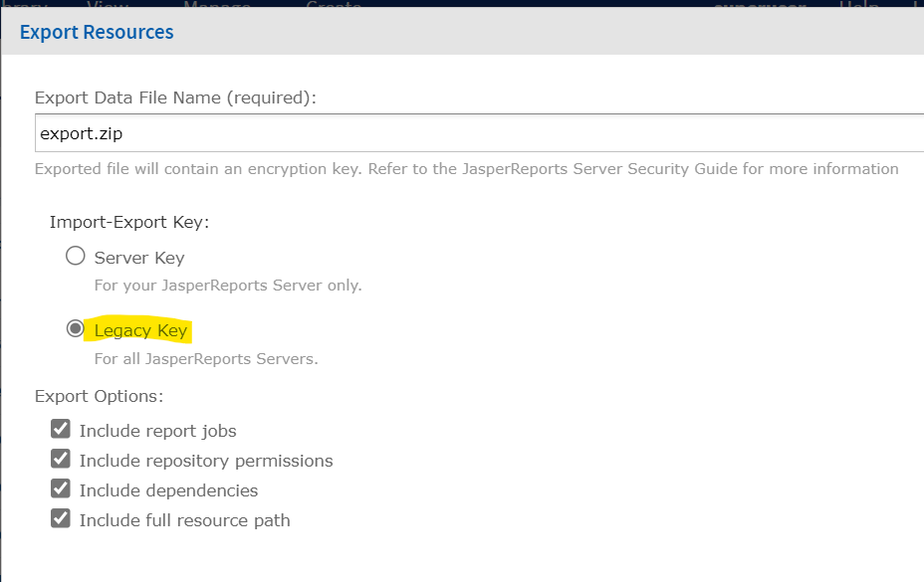
Task: Uncheck Include full resource path
Action: point(61,517)
